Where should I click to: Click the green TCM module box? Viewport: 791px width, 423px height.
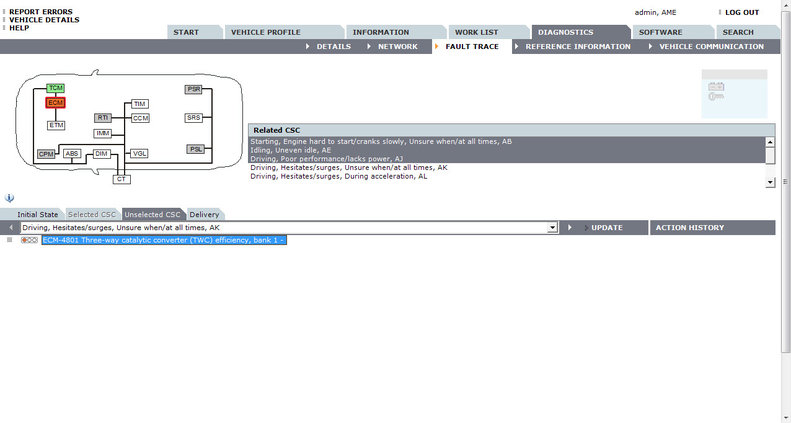point(56,88)
